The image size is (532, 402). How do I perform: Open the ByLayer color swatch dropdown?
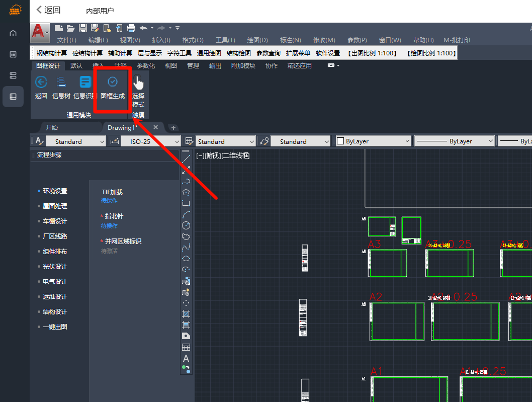(x=374, y=142)
